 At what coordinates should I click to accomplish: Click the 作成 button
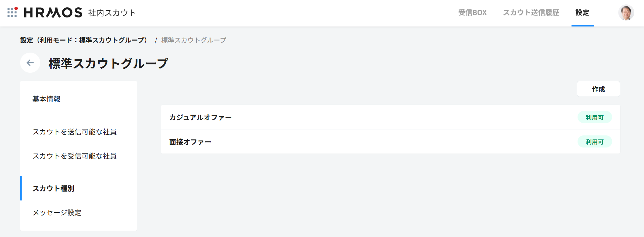[598, 89]
